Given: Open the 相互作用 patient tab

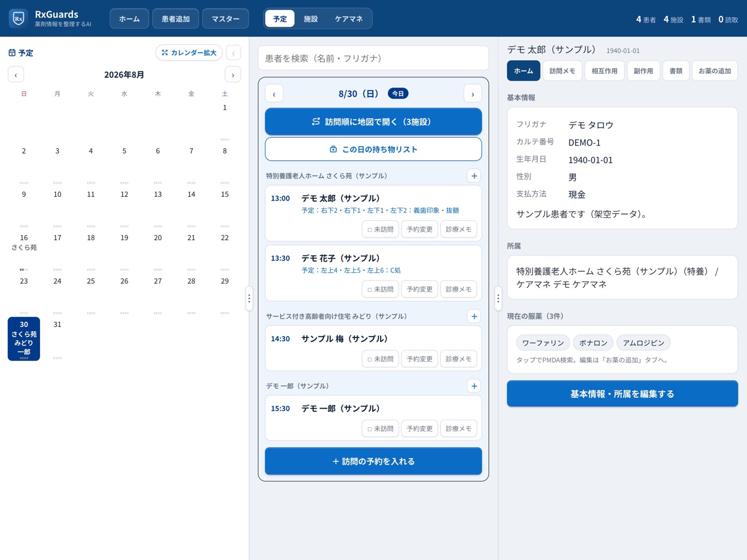Looking at the screenshot, I should point(605,71).
